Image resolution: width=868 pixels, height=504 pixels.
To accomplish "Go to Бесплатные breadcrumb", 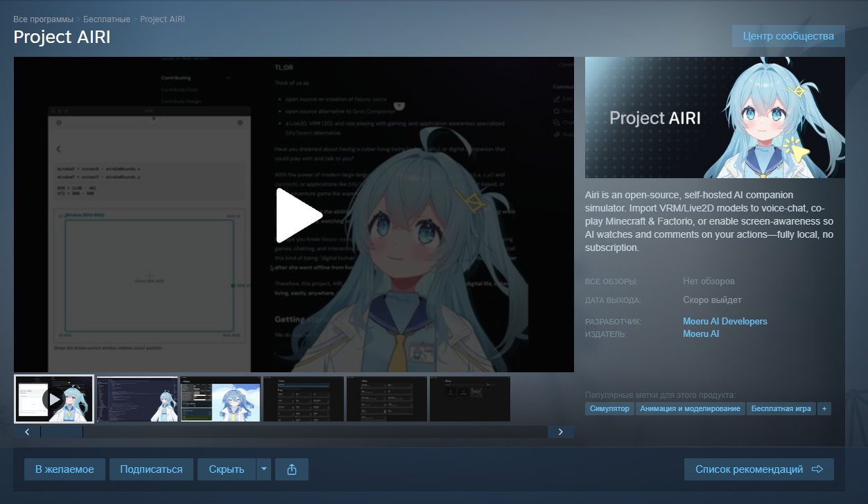I will (107, 19).
